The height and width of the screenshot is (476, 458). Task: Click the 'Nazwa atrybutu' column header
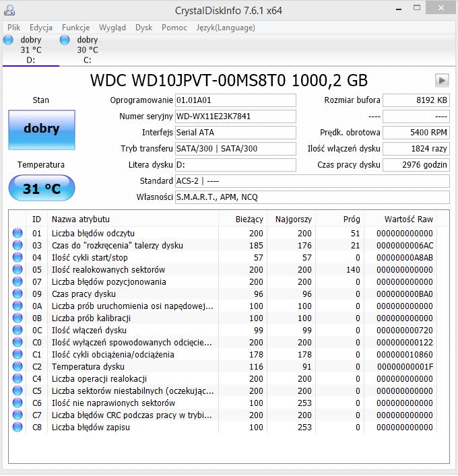(x=133, y=219)
